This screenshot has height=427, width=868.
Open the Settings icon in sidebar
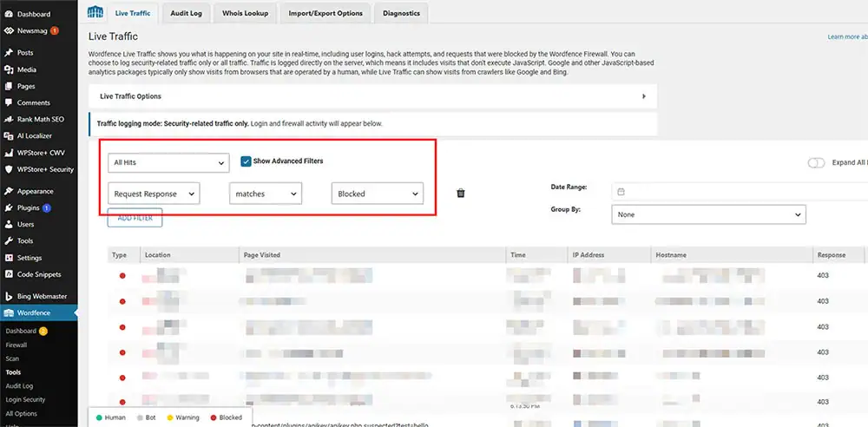(x=9, y=258)
